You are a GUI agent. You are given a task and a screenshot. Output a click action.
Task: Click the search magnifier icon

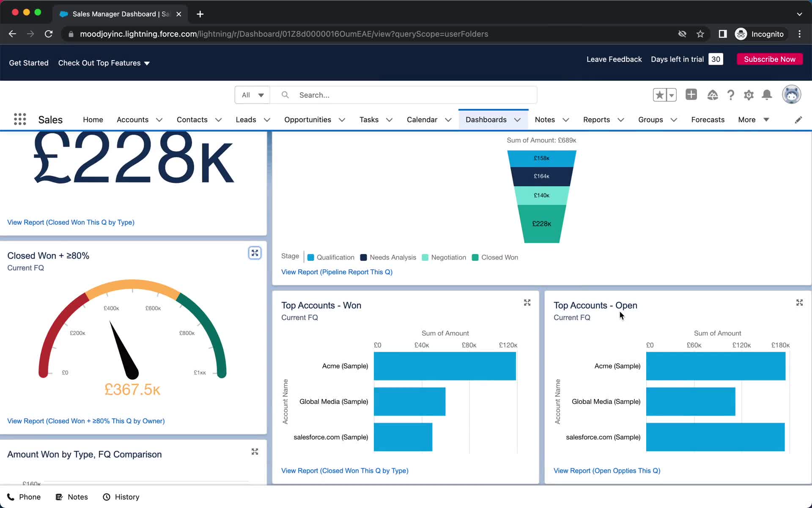click(285, 95)
